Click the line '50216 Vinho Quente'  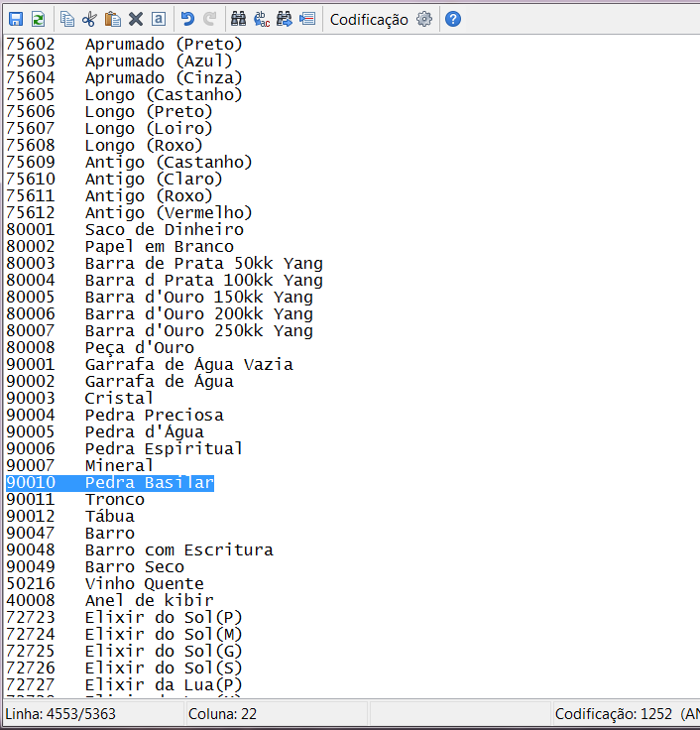105,584
